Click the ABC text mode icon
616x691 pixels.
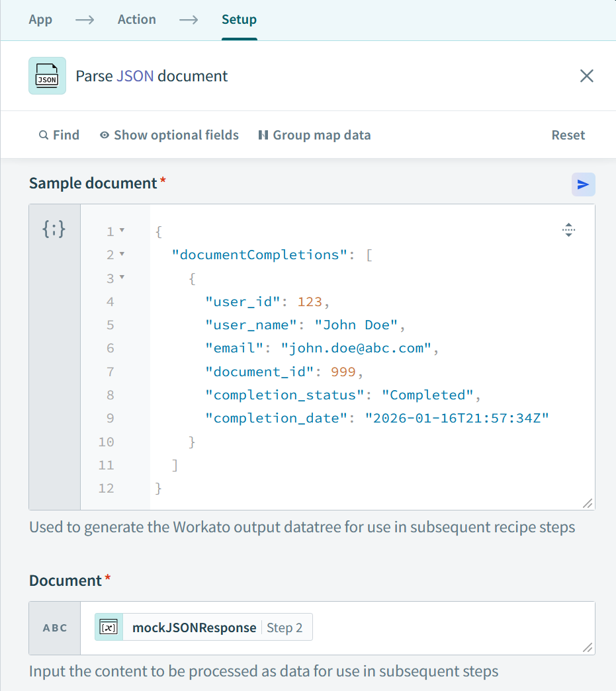(55, 628)
